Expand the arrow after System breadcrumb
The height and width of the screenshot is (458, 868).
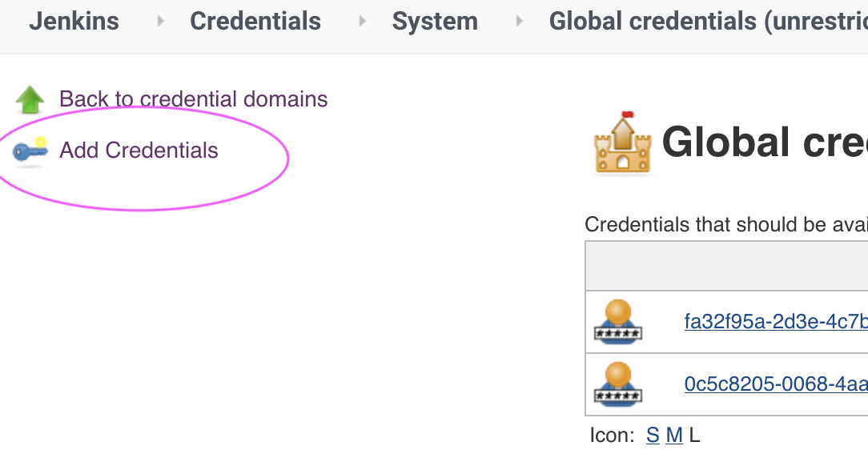tap(519, 22)
